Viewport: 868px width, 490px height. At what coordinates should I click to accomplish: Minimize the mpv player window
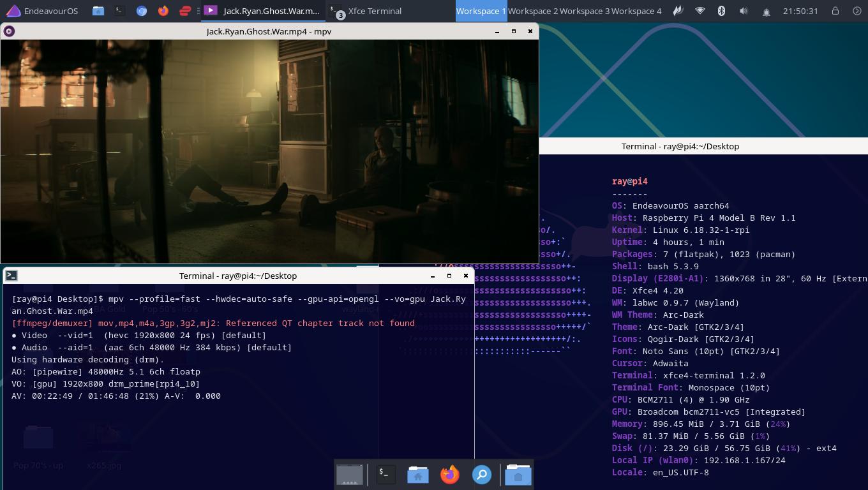pyautogui.click(x=497, y=31)
